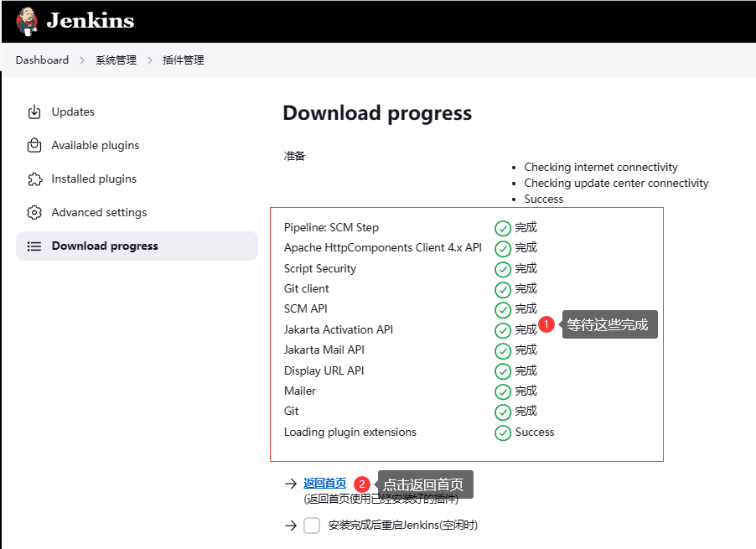
Task: Click the Download progress page heading
Action: pyautogui.click(x=377, y=114)
